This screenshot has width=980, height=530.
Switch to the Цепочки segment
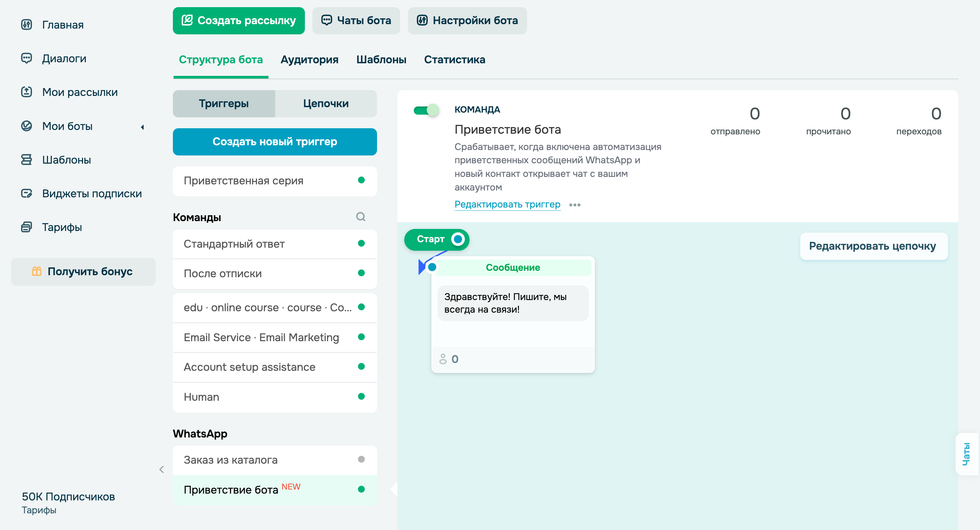pyautogui.click(x=326, y=103)
